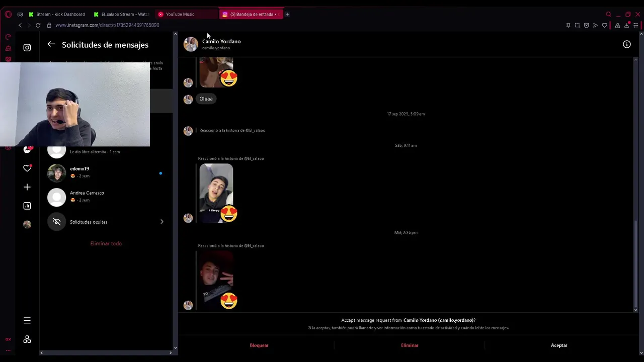Viewport: 644px width, 362px height.
Task: Open Instagram More hamburger menu
Action: pos(27,320)
